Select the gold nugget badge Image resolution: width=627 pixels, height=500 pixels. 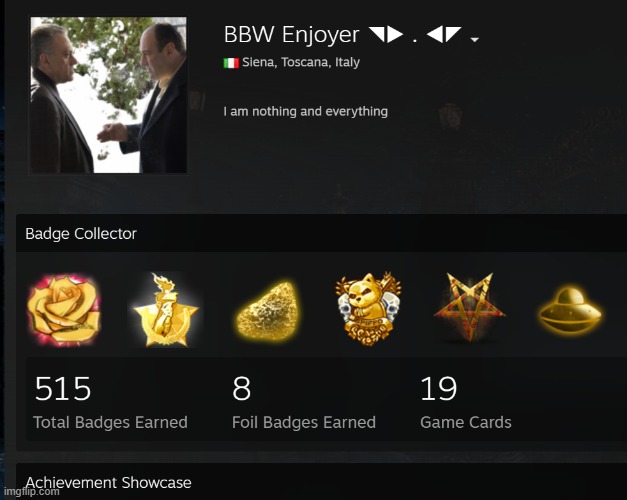(x=268, y=311)
